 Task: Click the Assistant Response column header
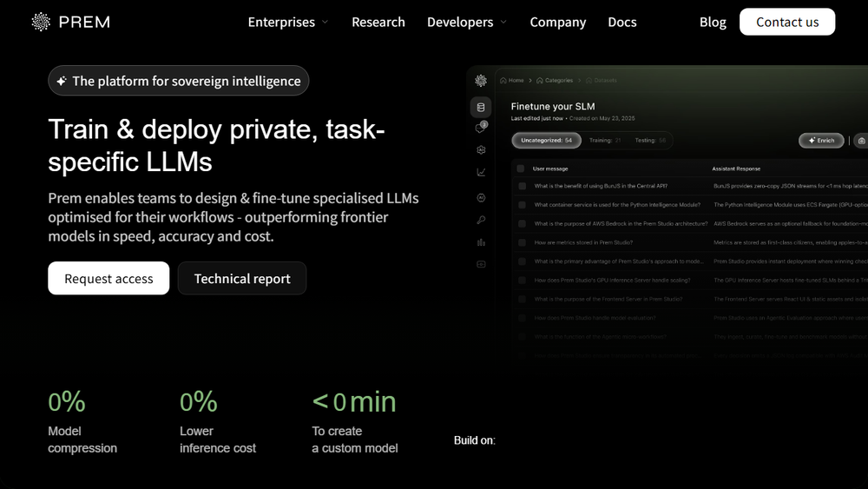point(736,169)
